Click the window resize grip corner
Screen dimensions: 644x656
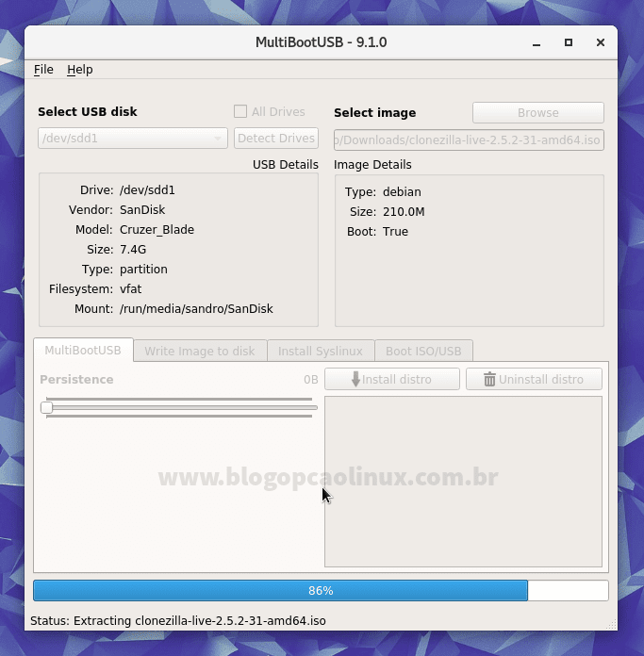[612, 625]
